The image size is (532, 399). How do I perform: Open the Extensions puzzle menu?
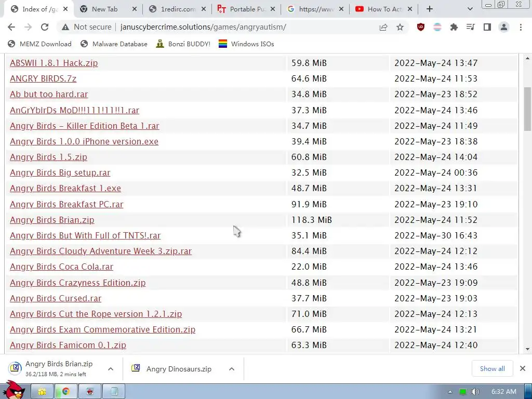[454, 27]
